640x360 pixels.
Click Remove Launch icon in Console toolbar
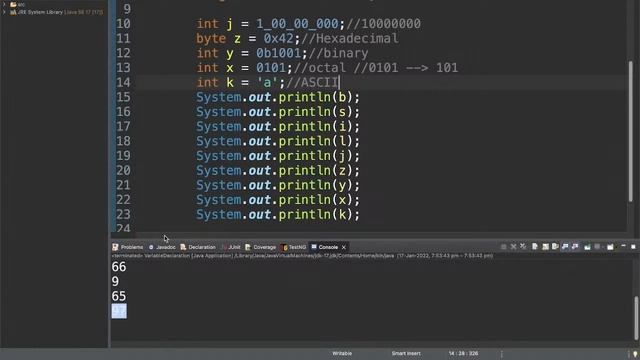click(x=513, y=247)
